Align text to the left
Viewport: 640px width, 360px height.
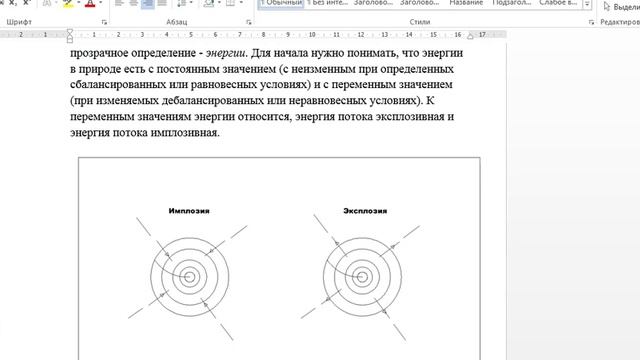tap(119, 3)
